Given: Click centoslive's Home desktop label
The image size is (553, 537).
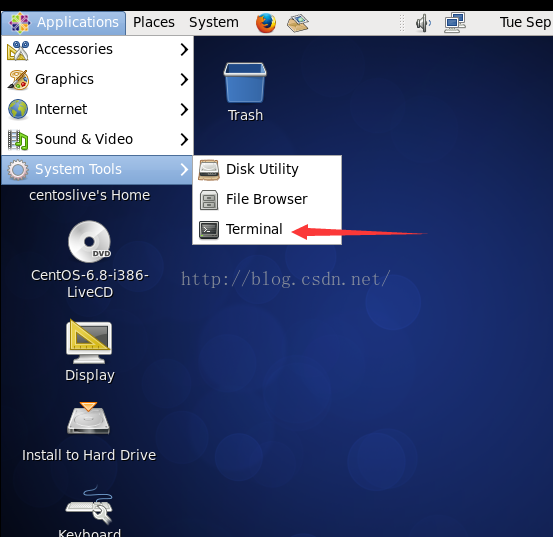Looking at the screenshot, I should (90, 195).
